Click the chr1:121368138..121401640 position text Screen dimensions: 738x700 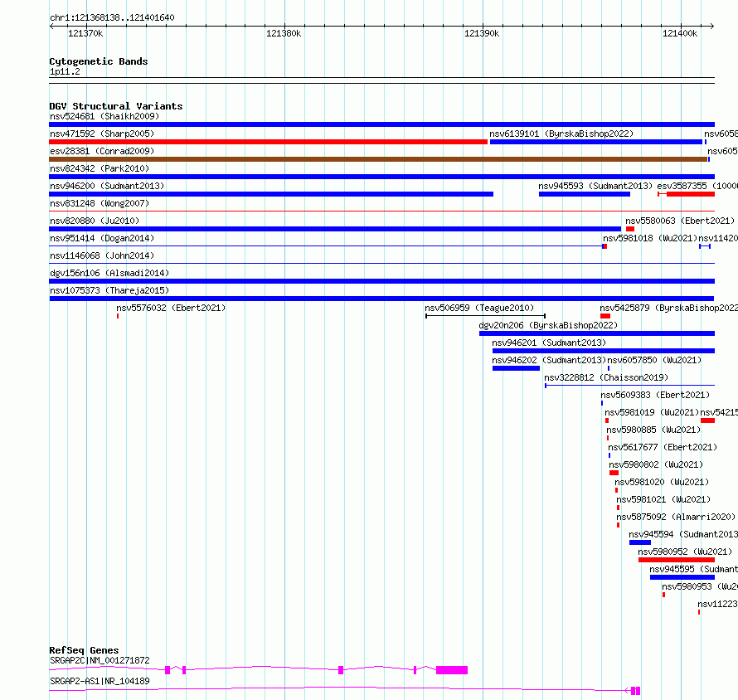(x=112, y=17)
